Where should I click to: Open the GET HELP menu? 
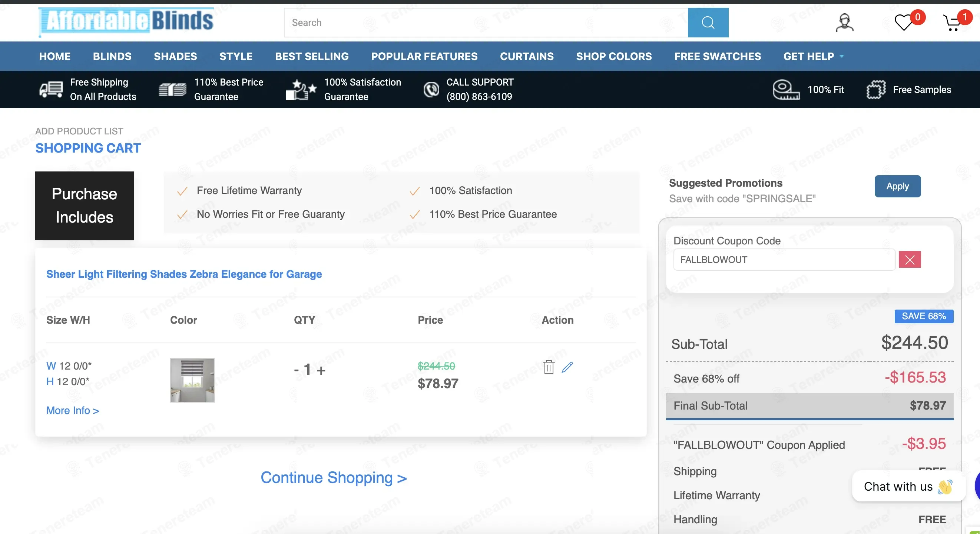click(x=808, y=56)
